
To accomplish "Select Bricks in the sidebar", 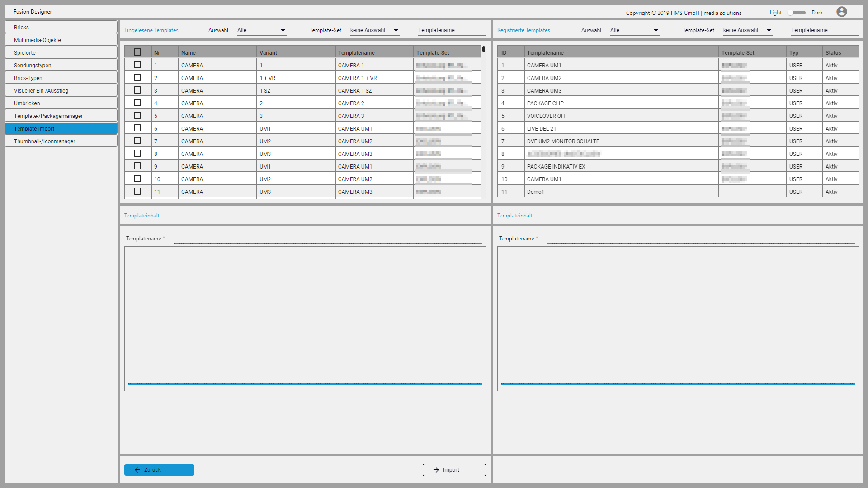I will click(x=61, y=27).
